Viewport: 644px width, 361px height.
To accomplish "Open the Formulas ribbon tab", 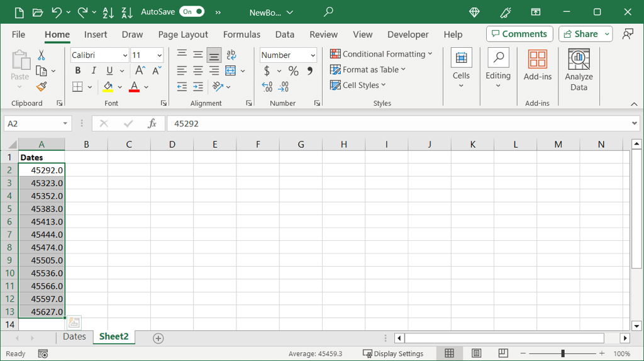I will coord(241,35).
